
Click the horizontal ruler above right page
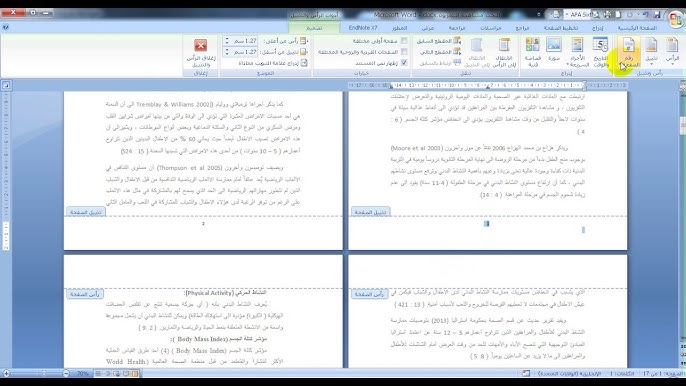pos(487,85)
